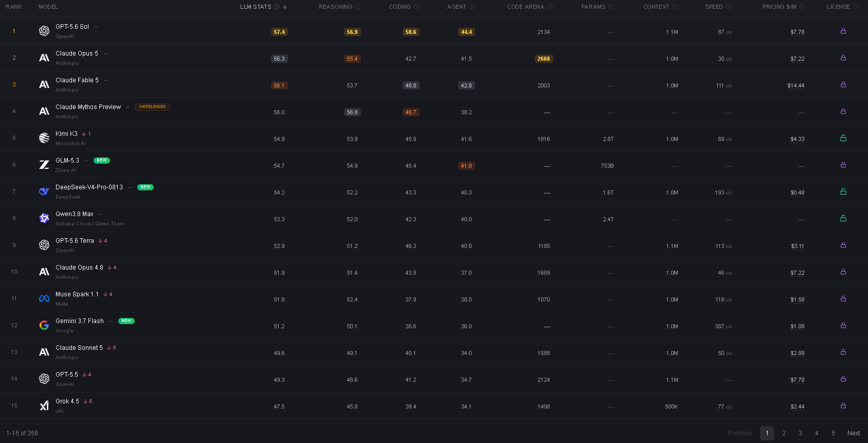The width and height of the screenshot is (868, 443).
Task: Go to page 5 of the leaderboard
Action: coord(833,433)
